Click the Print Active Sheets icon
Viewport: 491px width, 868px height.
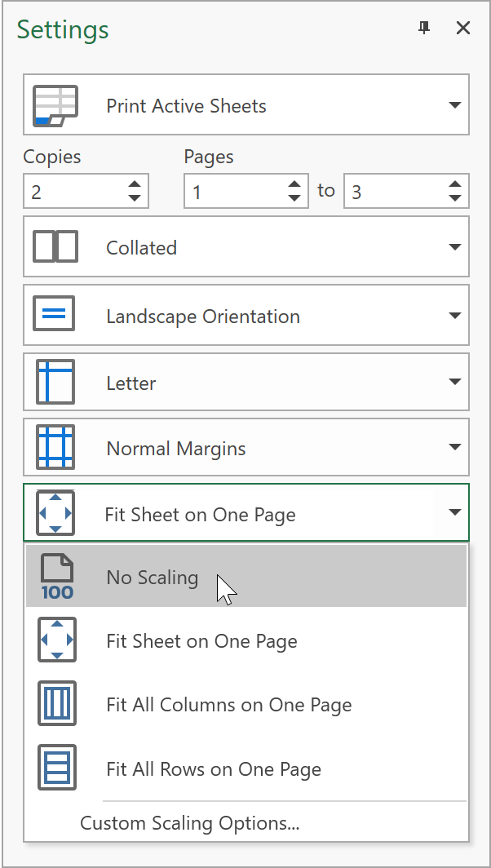tap(55, 106)
